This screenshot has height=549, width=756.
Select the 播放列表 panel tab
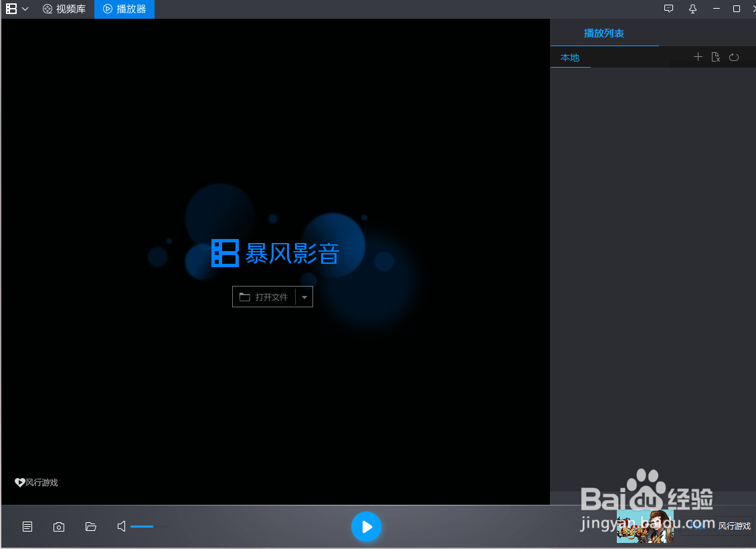[x=604, y=33]
